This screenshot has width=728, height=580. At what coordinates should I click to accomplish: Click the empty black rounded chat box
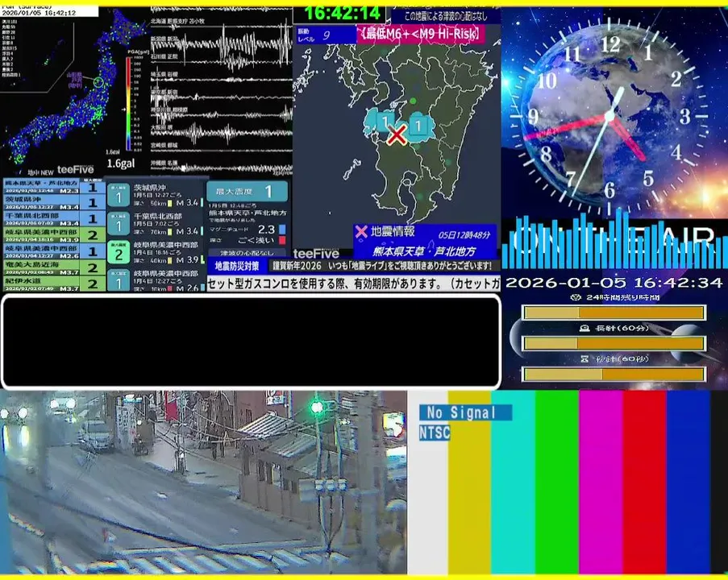click(251, 342)
